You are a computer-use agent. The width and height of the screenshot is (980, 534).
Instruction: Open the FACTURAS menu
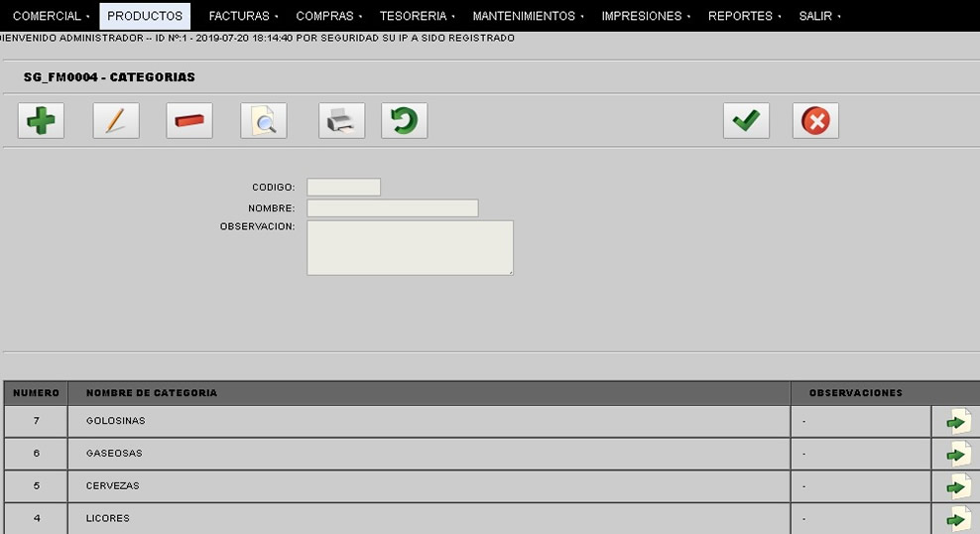[x=242, y=16]
